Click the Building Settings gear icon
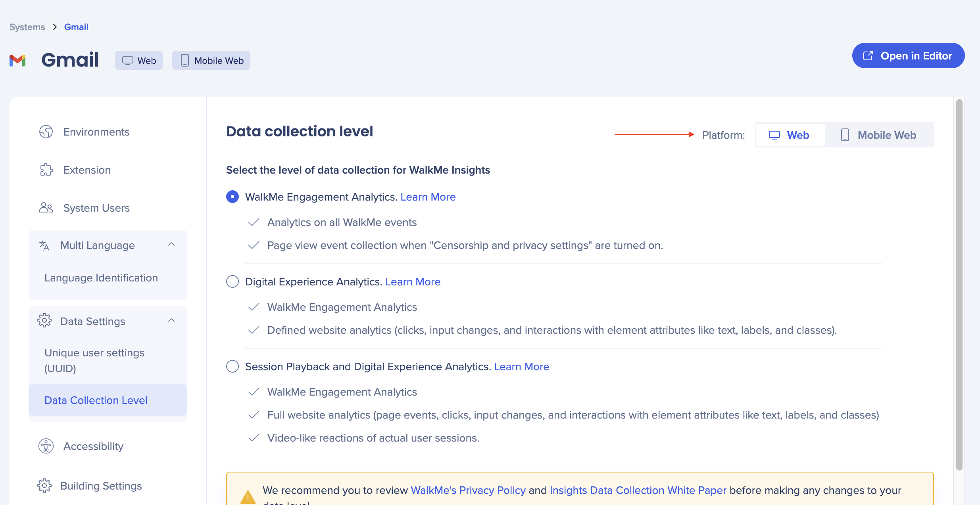The height and width of the screenshot is (505, 980). tap(44, 486)
